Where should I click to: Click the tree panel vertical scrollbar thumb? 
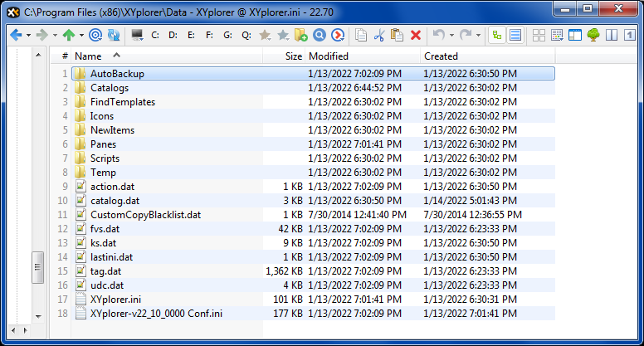pos(37,268)
